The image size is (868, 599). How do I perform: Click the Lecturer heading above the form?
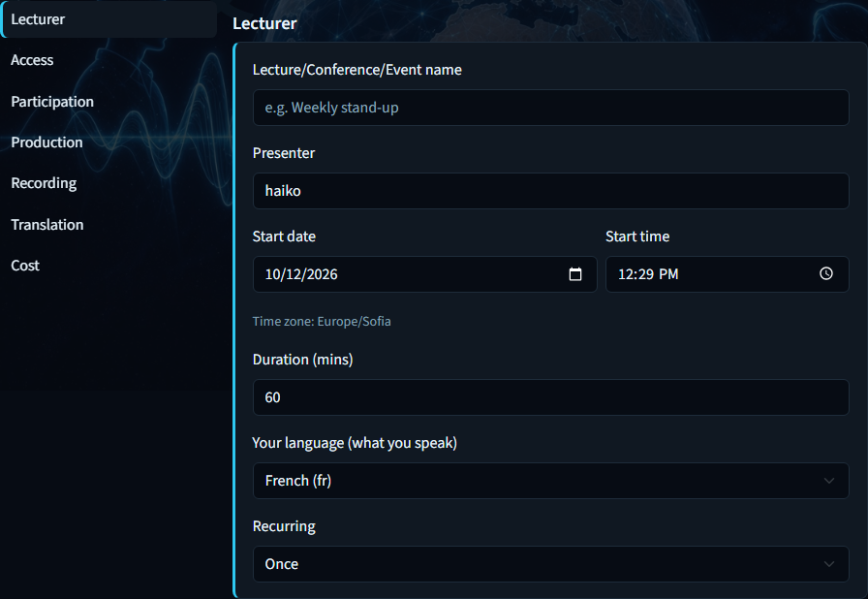click(264, 23)
